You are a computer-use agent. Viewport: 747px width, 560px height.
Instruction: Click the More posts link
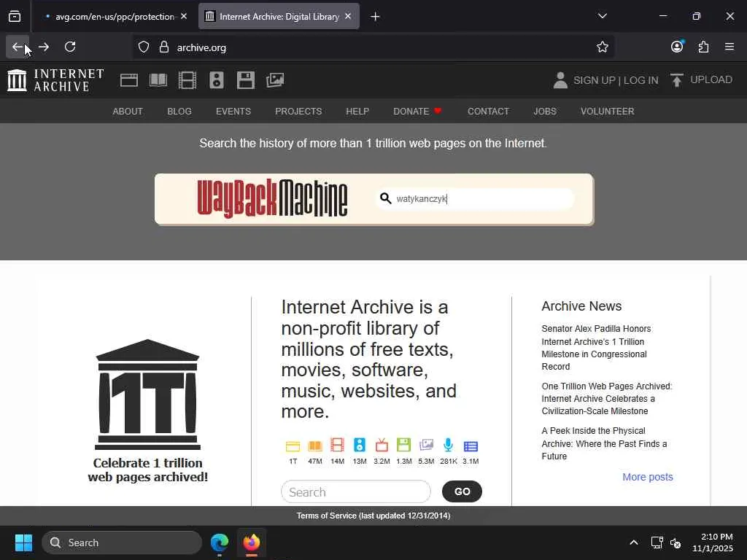tap(648, 477)
